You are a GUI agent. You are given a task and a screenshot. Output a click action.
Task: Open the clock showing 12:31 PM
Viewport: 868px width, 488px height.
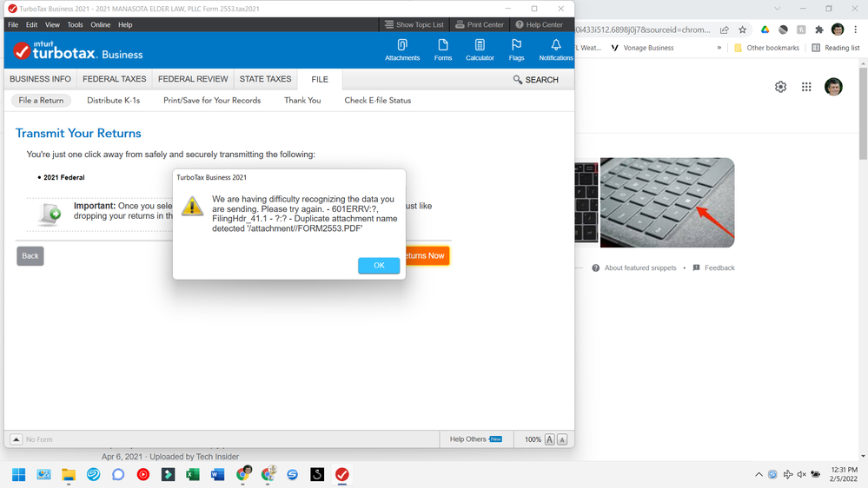pyautogui.click(x=844, y=474)
